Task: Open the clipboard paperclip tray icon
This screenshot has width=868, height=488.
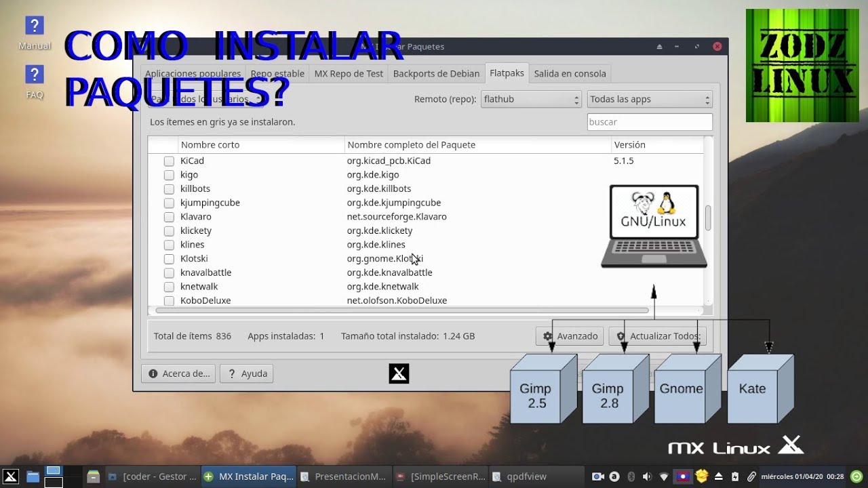Action: coord(751,476)
